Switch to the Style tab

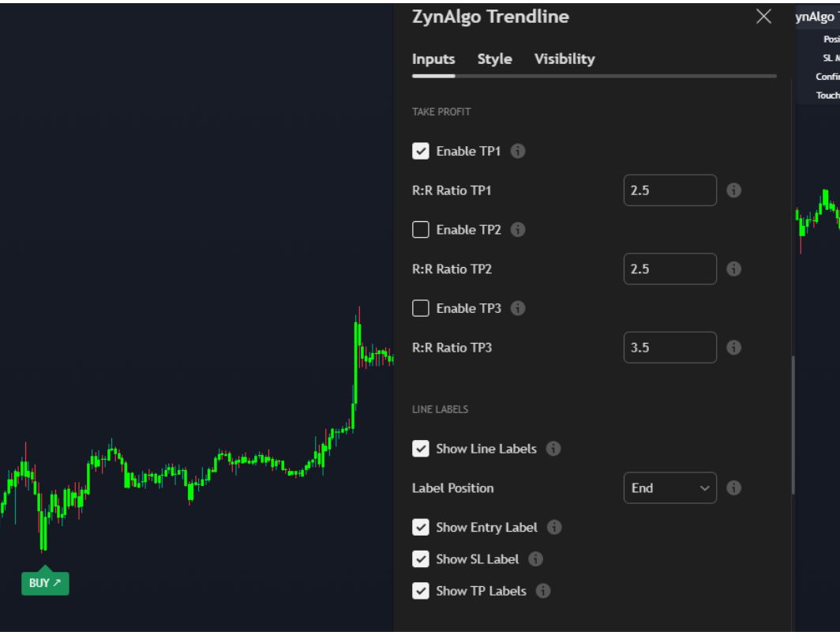point(494,59)
